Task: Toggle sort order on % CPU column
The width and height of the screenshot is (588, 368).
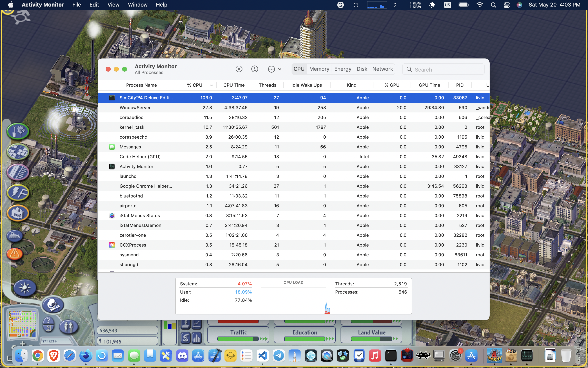Action: tap(198, 85)
